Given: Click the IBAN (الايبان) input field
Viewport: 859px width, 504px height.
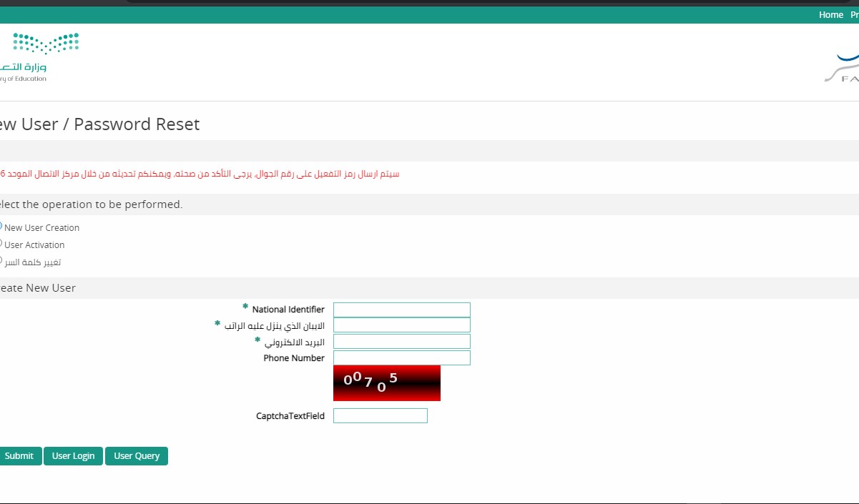Looking at the screenshot, I should tap(402, 325).
